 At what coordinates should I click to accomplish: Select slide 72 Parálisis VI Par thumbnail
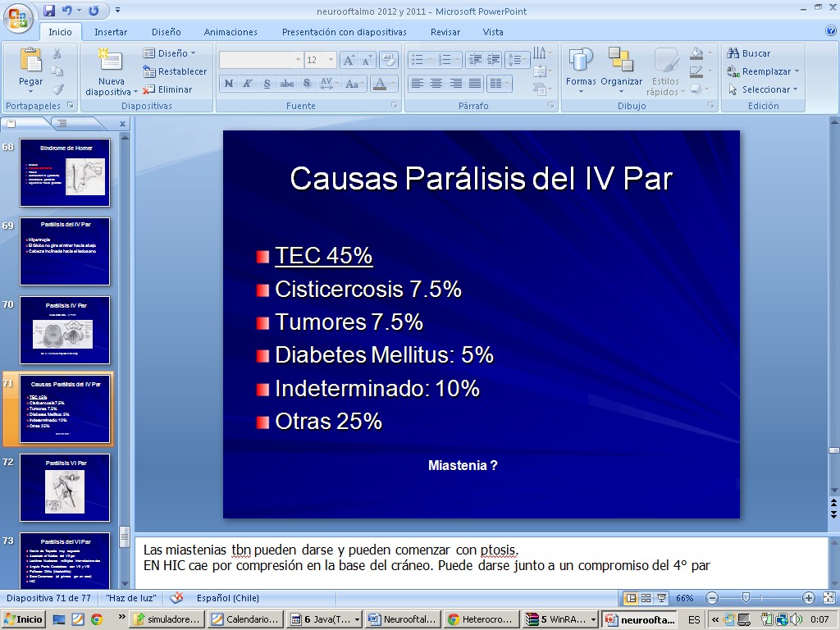pos(65,487)
